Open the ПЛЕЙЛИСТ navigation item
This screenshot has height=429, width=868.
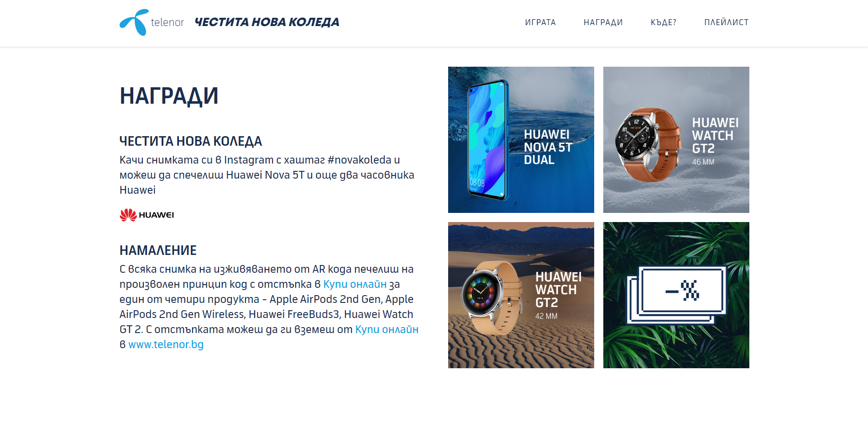727,22
